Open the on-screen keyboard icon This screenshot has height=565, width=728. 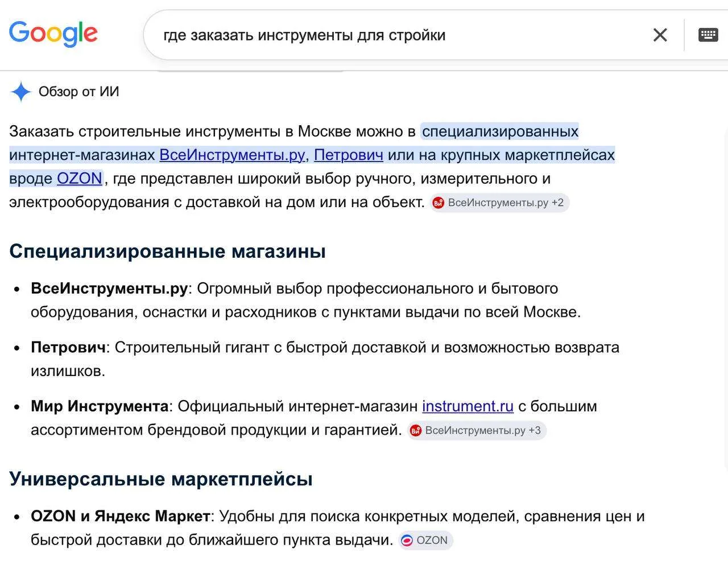[x=708, y=35]
